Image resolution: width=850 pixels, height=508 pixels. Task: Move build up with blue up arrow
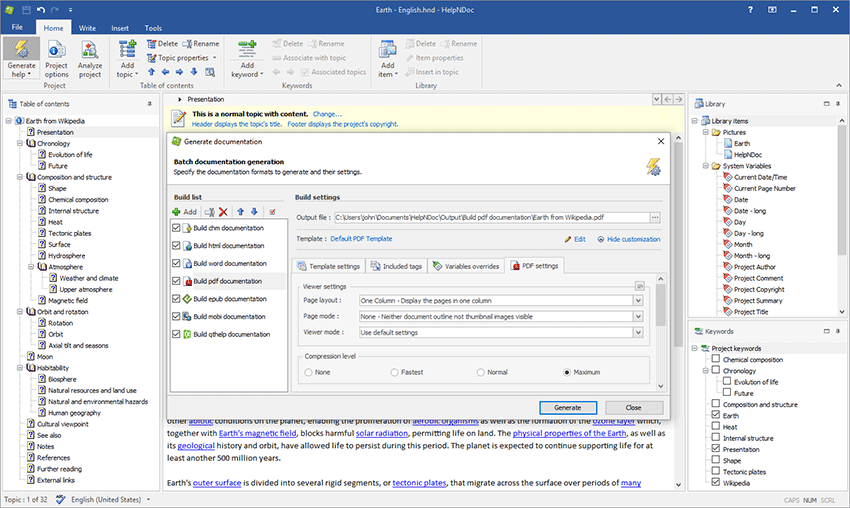pyautogui.click(x=240, y=212)
